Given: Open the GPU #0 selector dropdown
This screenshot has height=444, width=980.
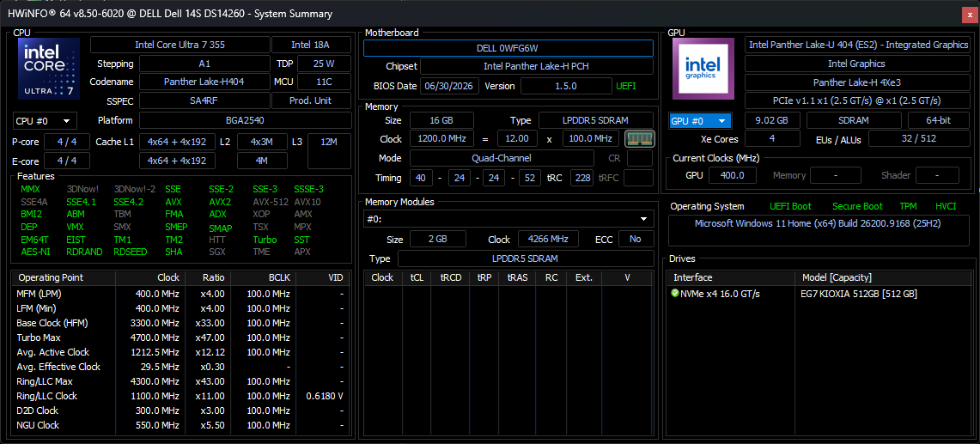Looking at the screenshot, I should pos(700,121).
